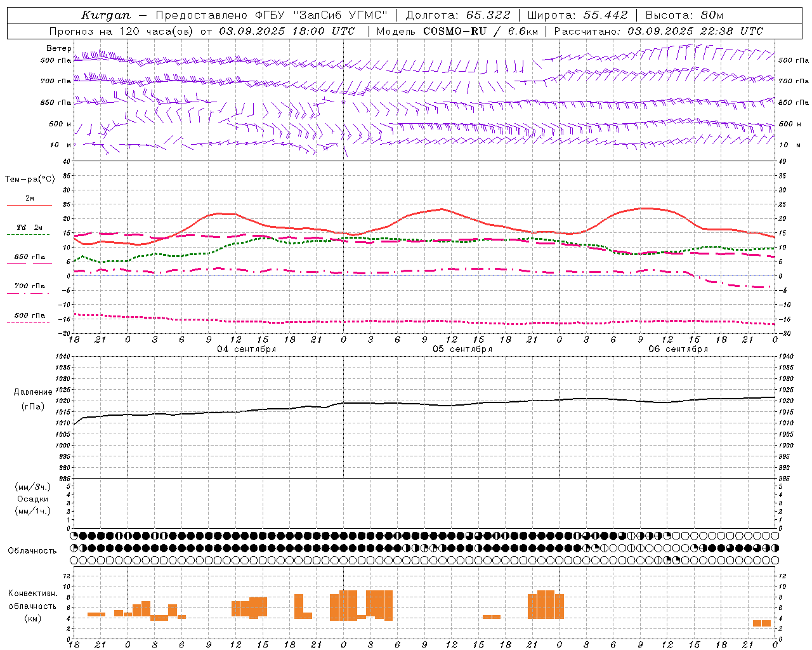Click the "700 гПа" temperature legend entry
This screenshot has height=650, width=812.
pos(30,286)
